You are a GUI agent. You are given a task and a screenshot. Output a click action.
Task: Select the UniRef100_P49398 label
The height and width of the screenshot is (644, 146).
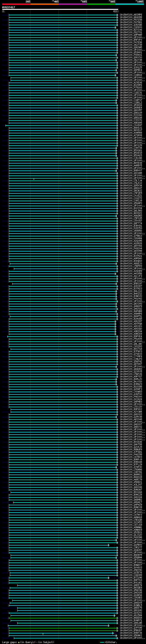tap(131, 538)
